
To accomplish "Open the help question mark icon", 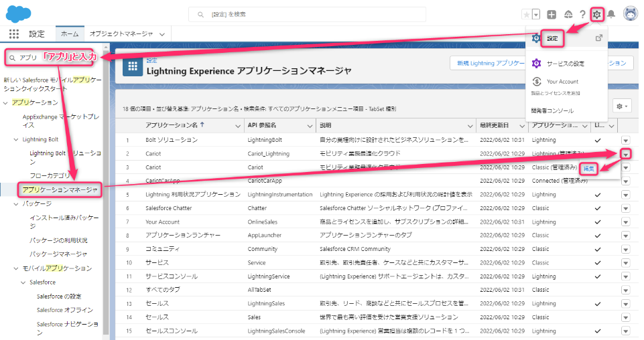I will [582, 15].
